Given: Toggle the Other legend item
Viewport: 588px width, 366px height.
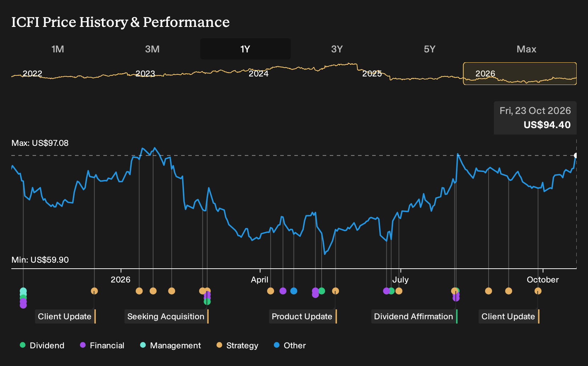Looking at the screenshot, I should (x=290, y=345).
